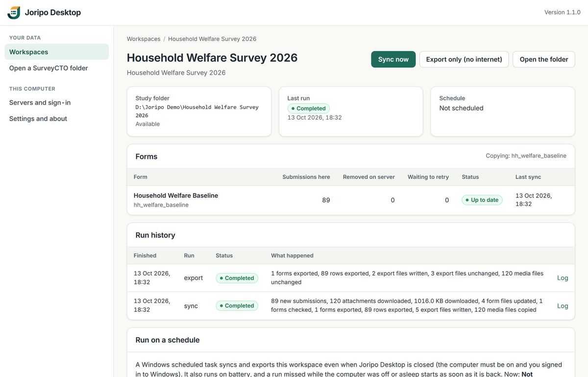Click the Sync now button
Viewport: 588px width, 377px height.
pos(393,59)
